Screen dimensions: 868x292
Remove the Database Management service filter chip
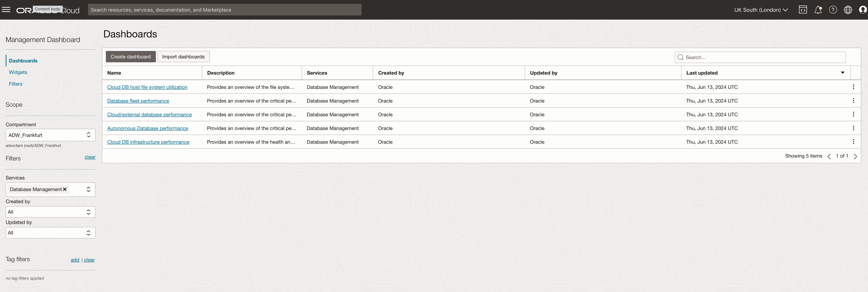(65, 189)
